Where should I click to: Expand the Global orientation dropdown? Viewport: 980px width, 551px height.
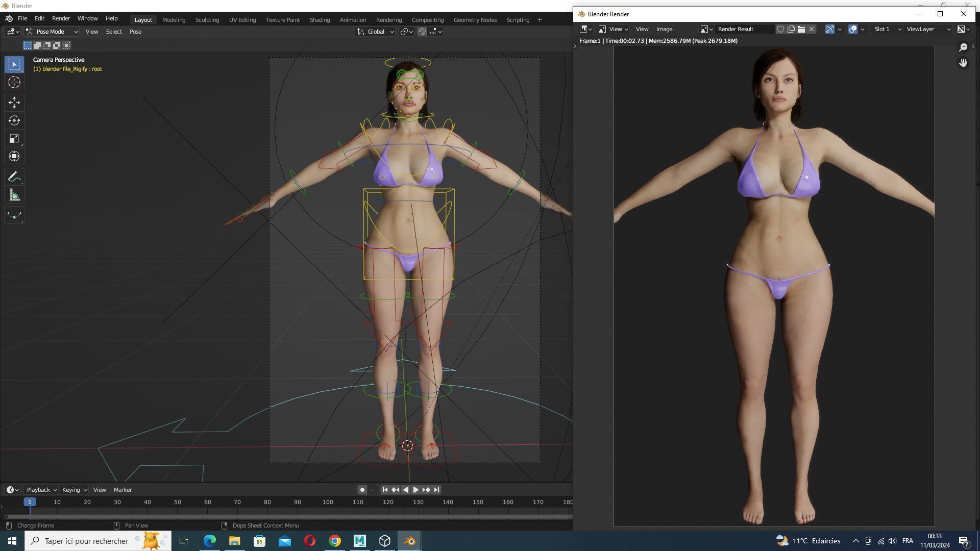375,32
